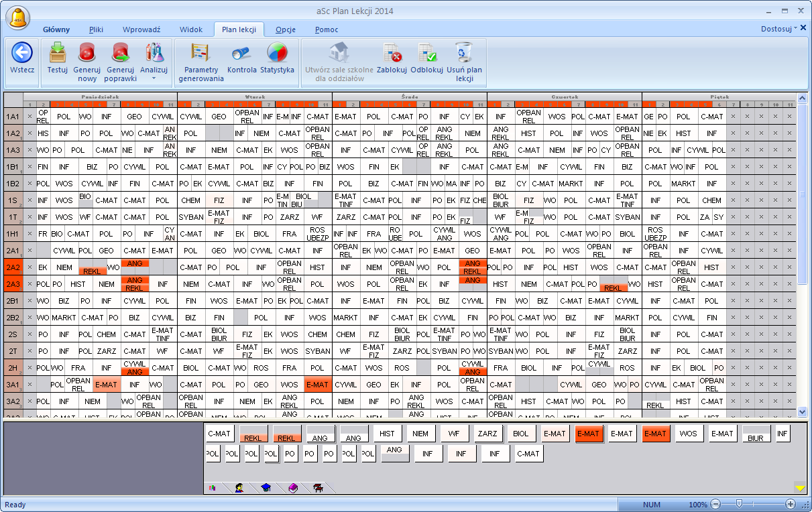Click the Odblokuj unlock cards icon
The height and width of the screenshot is (512, 812).
(x=427, y=52)
